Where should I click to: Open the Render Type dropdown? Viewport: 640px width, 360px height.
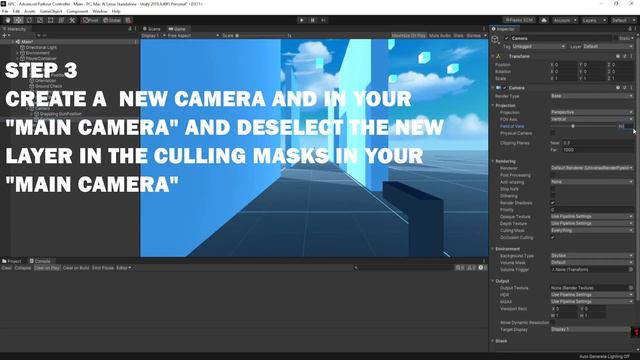592,96
